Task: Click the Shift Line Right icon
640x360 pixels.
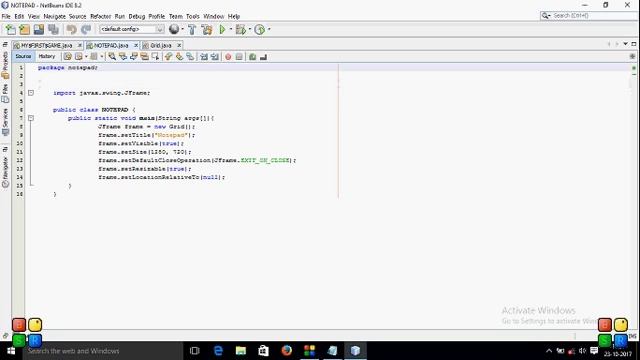Action: coord(214,57)
